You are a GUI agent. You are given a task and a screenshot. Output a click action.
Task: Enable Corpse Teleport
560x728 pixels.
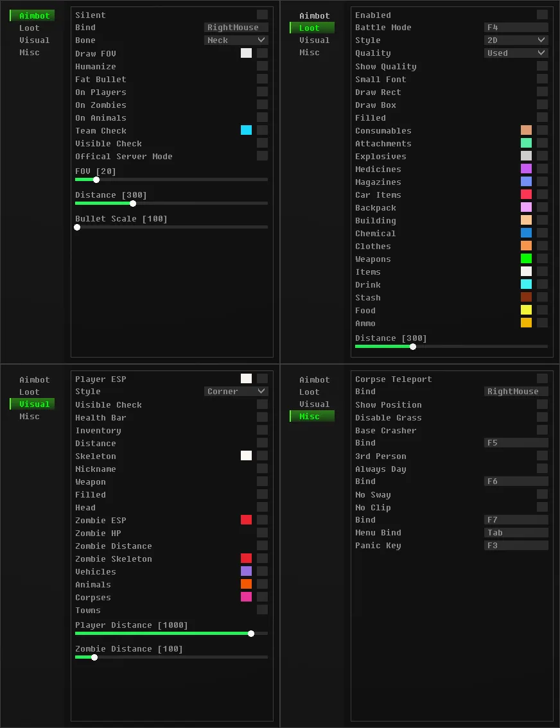point(543,379)
